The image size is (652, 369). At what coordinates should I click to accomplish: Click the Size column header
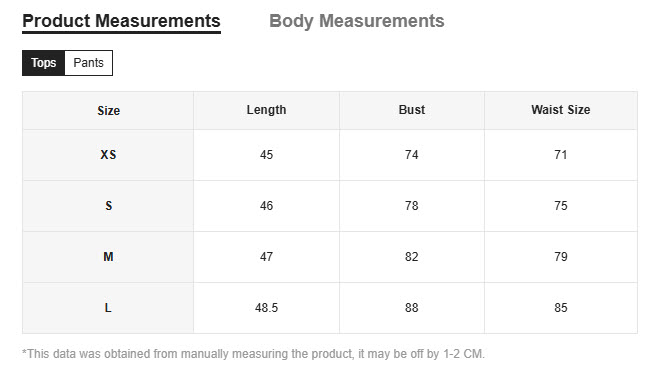tap(109, 111)
